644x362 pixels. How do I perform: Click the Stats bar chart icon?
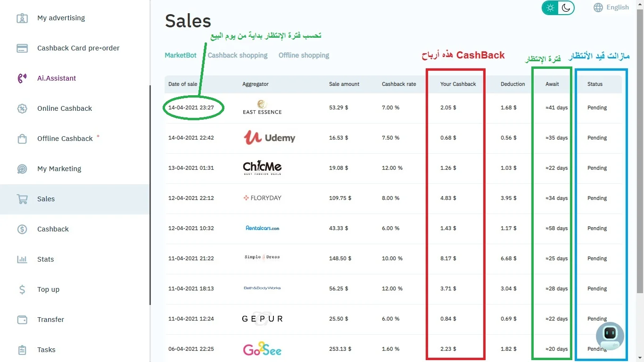coord(22,259)
